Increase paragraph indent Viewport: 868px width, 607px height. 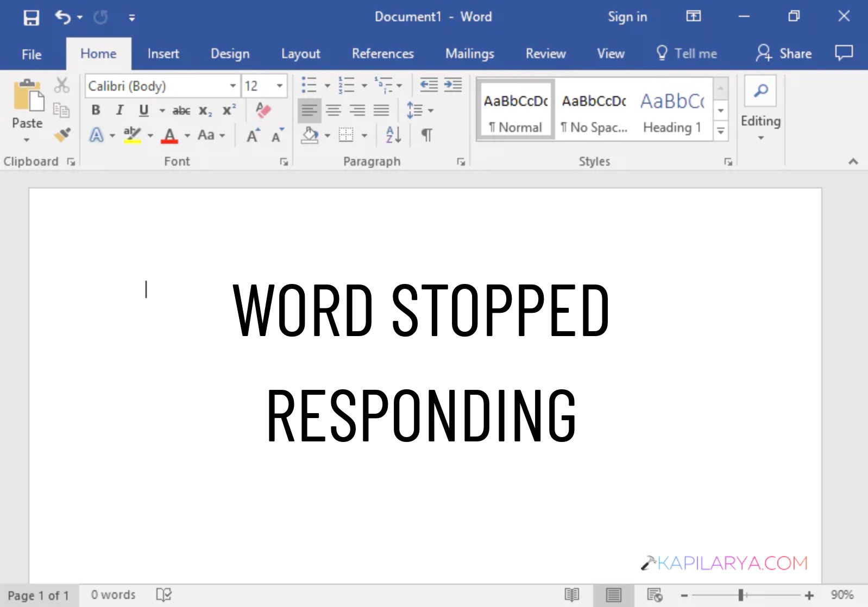pos(453,85)
